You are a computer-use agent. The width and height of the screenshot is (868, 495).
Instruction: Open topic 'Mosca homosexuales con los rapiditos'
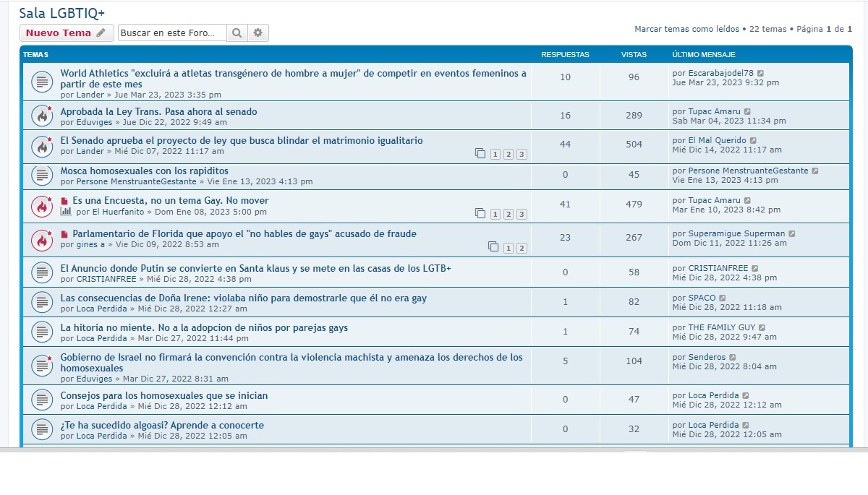(144, 171)
